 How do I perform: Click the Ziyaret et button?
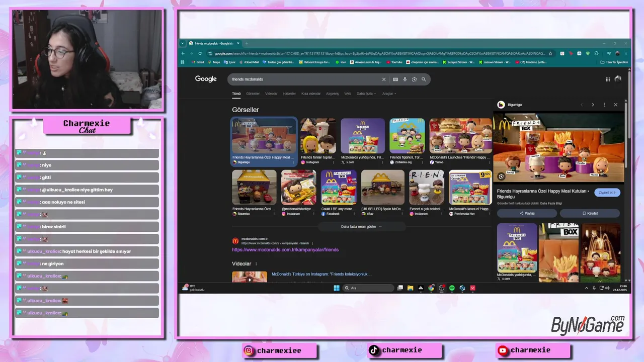[607, 193]
